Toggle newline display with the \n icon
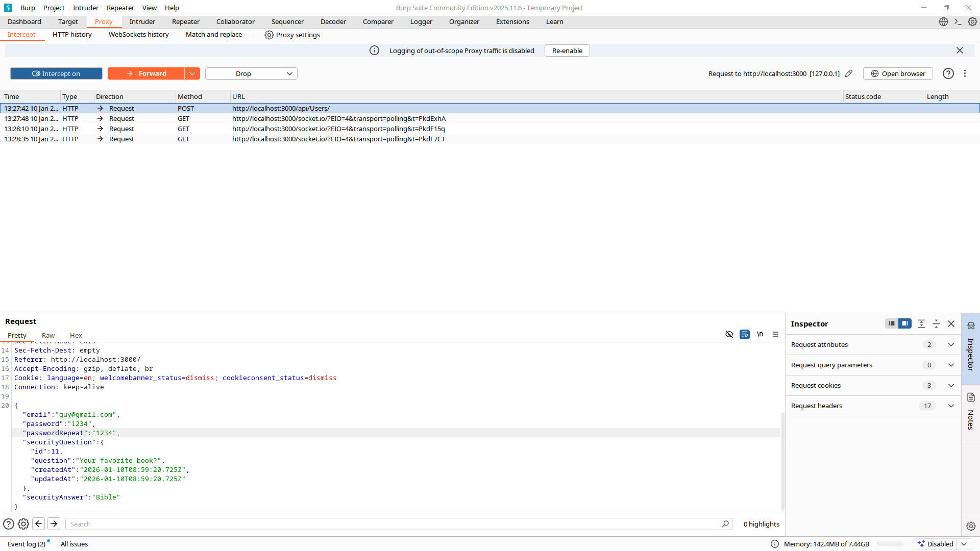This screenshot has width=980, height=551. [x=760, y=335]
